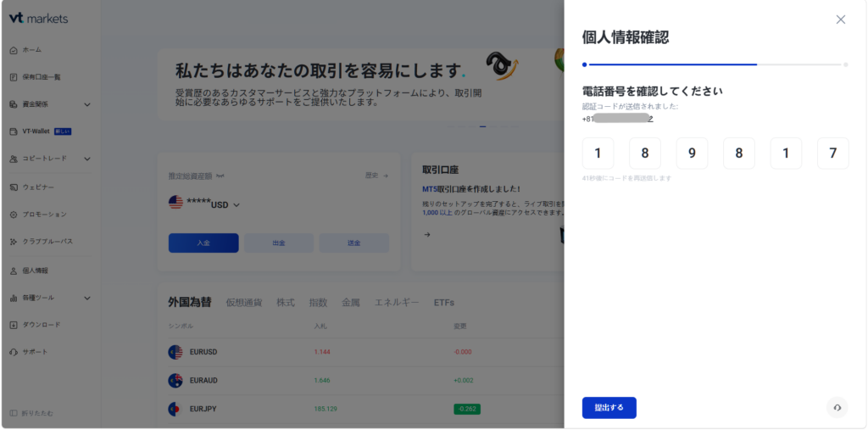Screen dimensions: 868x430
Task: Open the VT-Wallet sidebar icon
Action: 14,131
